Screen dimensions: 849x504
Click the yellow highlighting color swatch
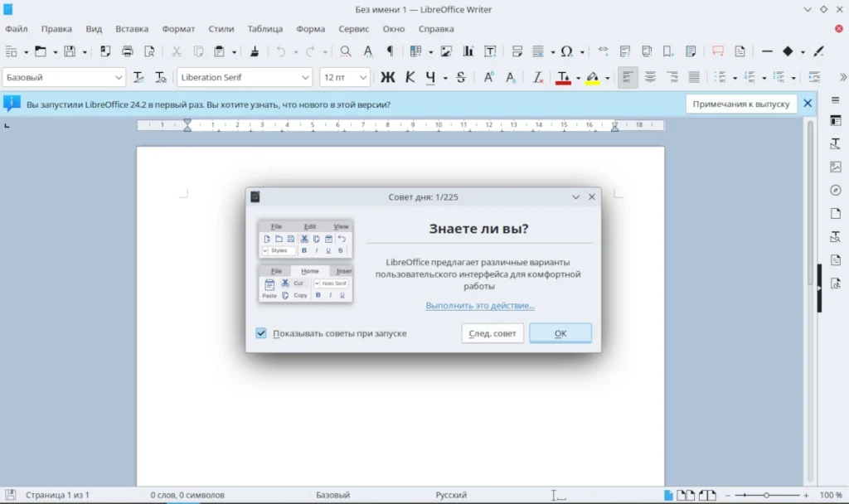click(x=592, y=77)
